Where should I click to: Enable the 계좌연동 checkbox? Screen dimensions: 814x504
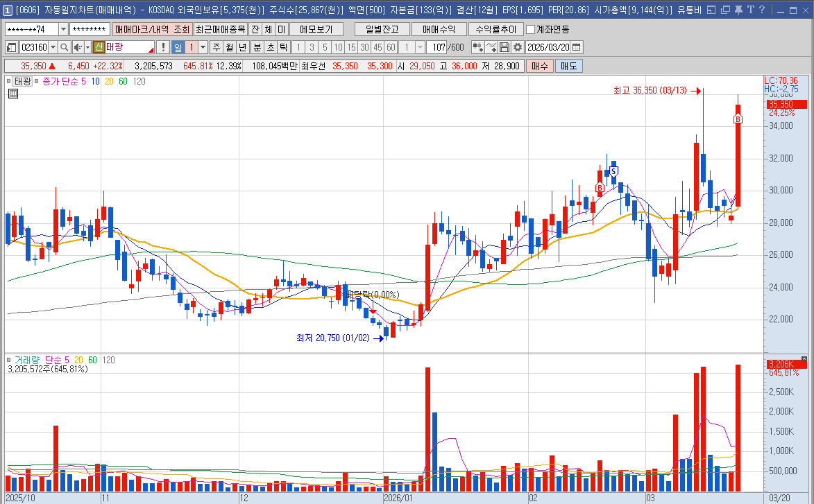point(531,29)
